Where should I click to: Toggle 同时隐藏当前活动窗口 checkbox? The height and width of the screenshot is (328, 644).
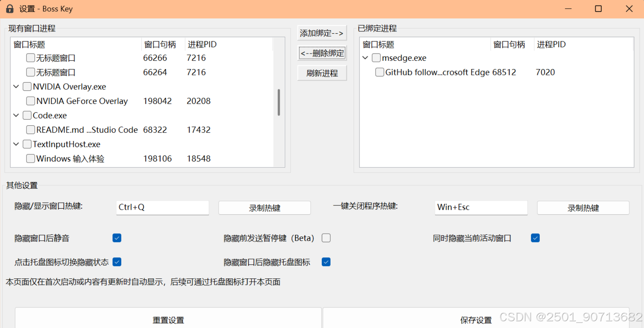(535, 238)
